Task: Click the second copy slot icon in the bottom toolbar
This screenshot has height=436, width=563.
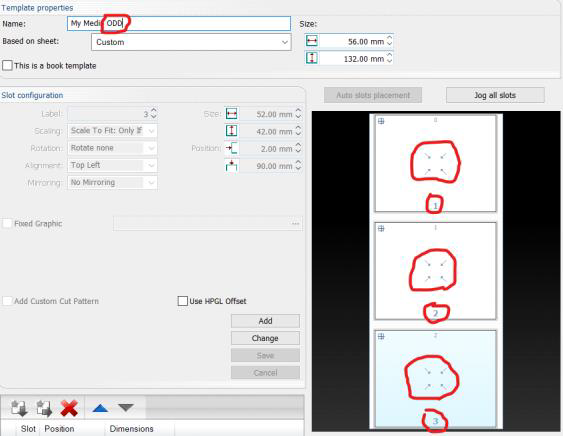Action: [44, 409]
